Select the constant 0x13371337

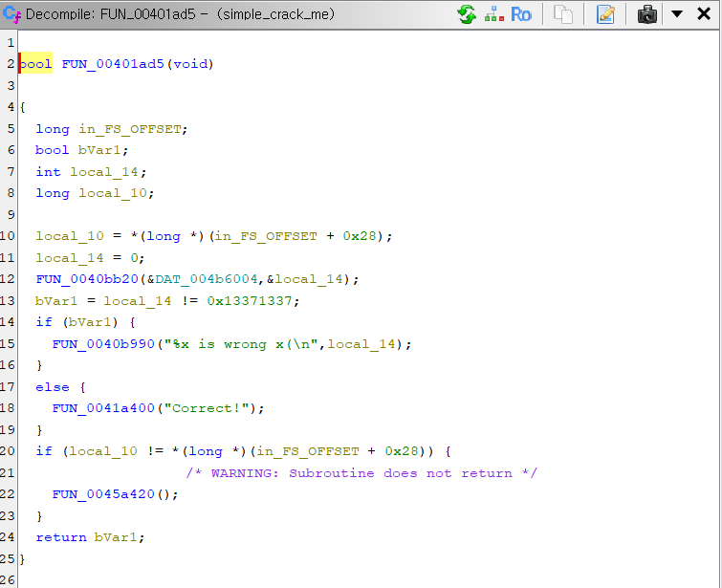[x=250, y=301]
